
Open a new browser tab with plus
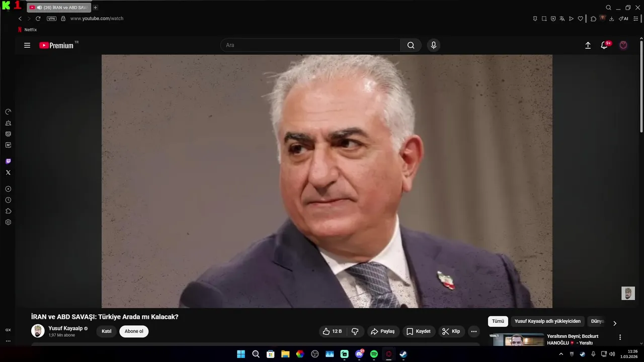[x=96, y=8]
